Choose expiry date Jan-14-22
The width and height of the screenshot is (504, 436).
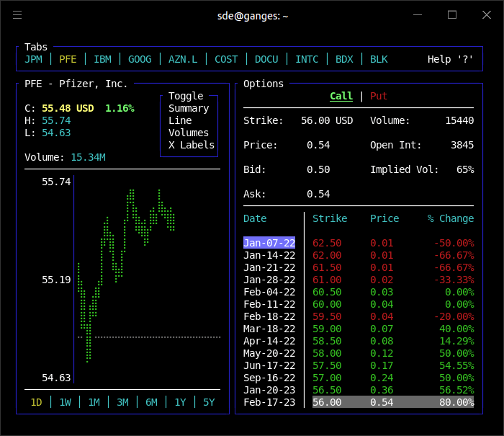[x=269, y=256]
